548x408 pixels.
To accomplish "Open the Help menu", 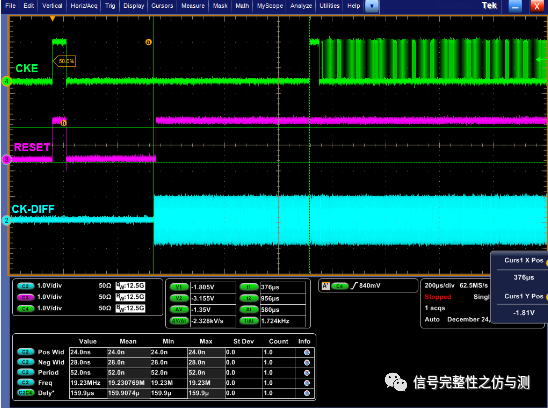I will click(354, 6).
